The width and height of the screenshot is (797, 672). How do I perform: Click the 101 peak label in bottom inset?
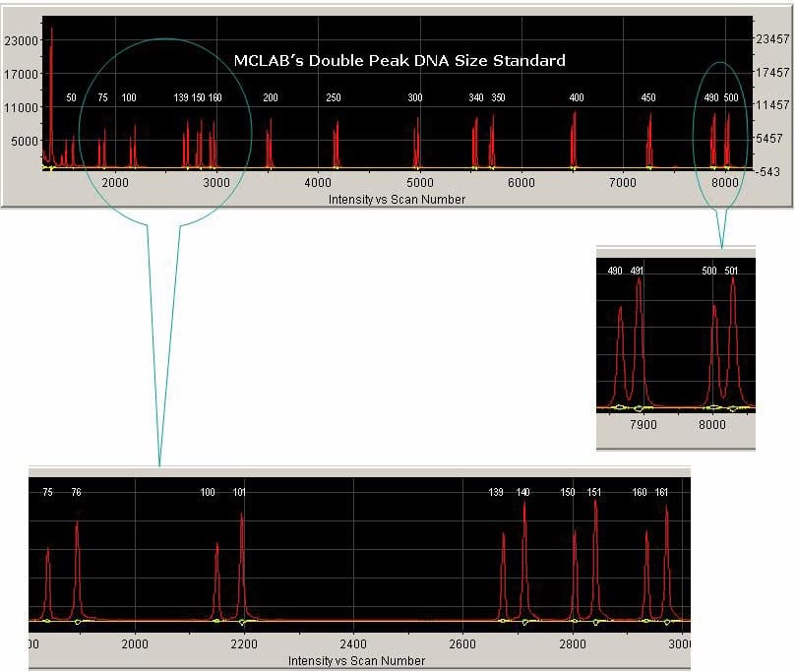point(239,492)
